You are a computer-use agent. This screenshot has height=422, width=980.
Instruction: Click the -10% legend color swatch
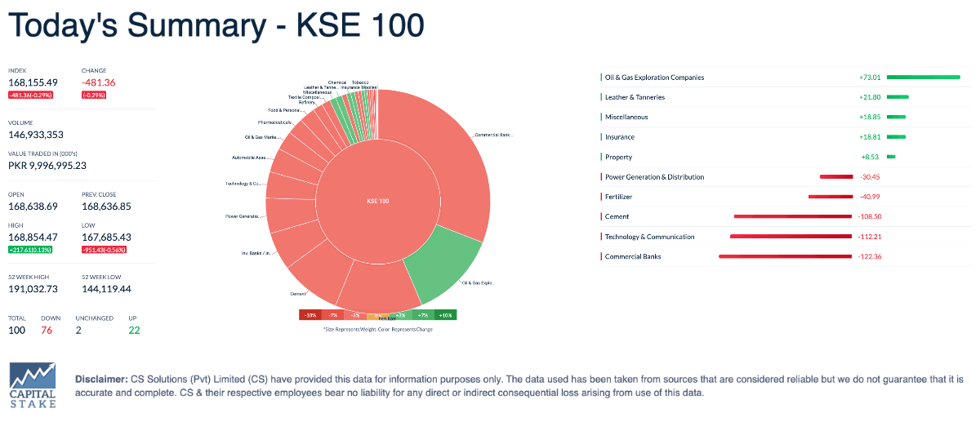coord(310,315)
